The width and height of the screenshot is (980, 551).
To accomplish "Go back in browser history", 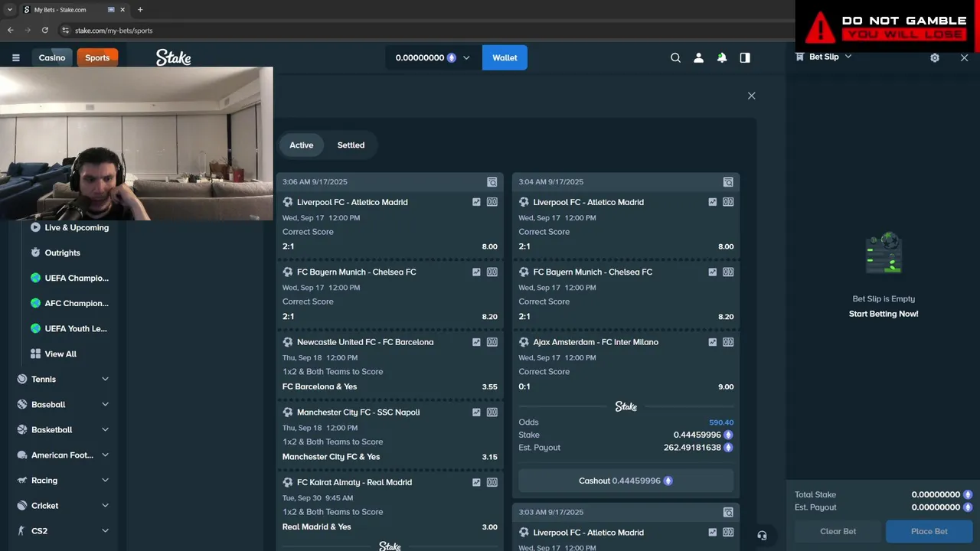I will 11,31.
